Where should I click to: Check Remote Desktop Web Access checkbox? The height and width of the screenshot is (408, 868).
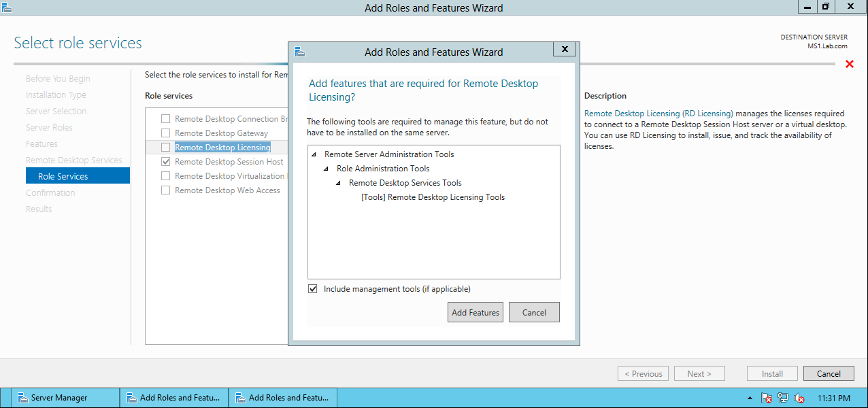pyautogui.click(x=165, y=190)
